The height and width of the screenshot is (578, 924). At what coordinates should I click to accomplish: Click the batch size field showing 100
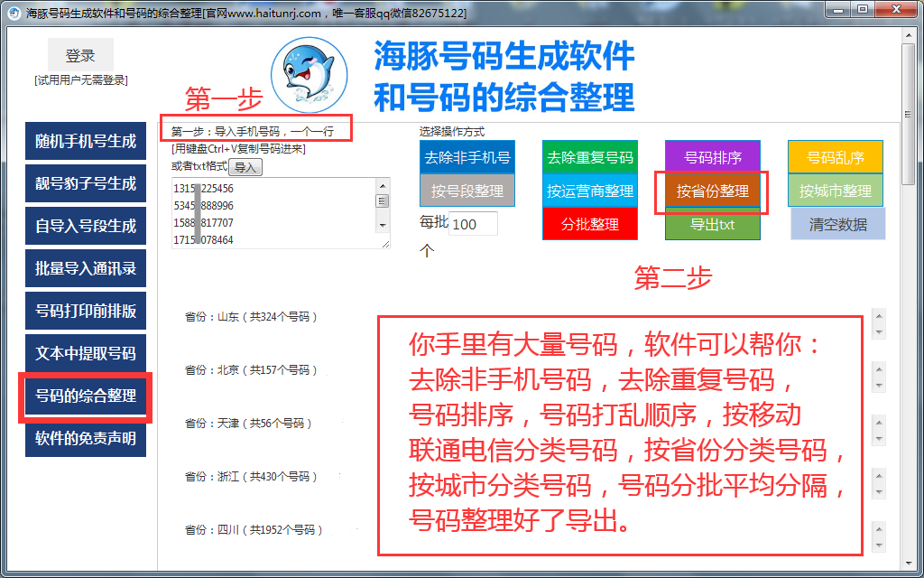[x=473, y=224]
